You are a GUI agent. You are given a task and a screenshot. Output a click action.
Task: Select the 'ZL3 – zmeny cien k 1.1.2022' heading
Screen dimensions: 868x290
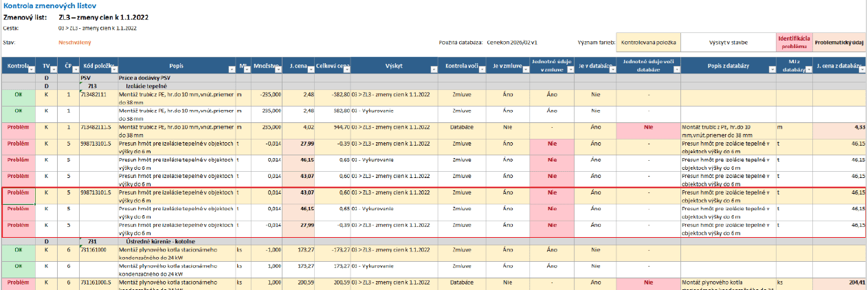pos(104,16)
